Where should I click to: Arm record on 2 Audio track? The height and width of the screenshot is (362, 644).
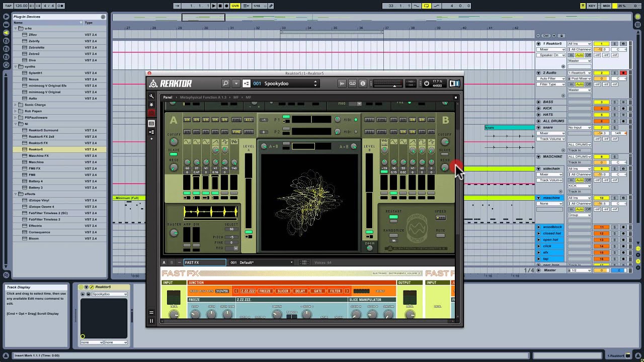[x=623, y=73]
